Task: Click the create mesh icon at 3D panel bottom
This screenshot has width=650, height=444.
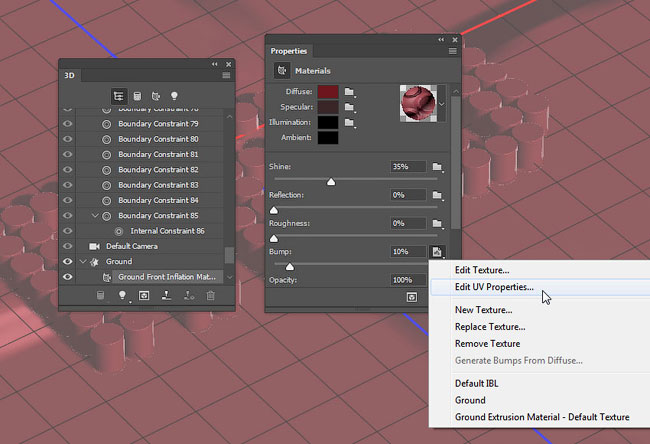Action: pos(100,295)
